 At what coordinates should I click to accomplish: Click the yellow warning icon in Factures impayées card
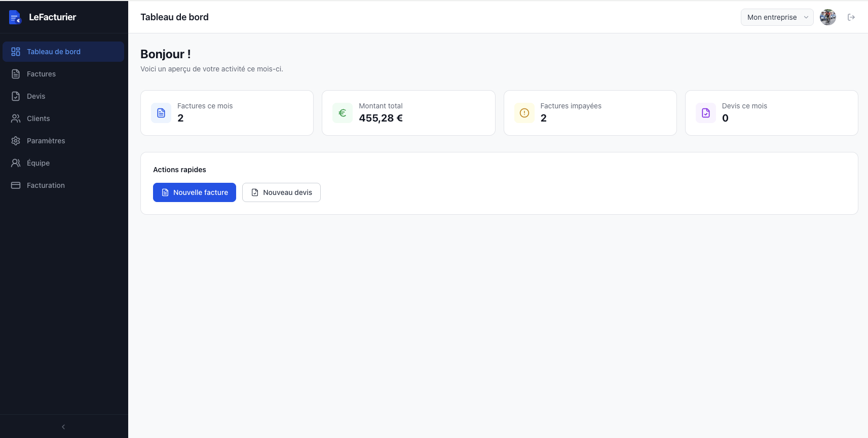pyautogui.click(x=524, y=113)
